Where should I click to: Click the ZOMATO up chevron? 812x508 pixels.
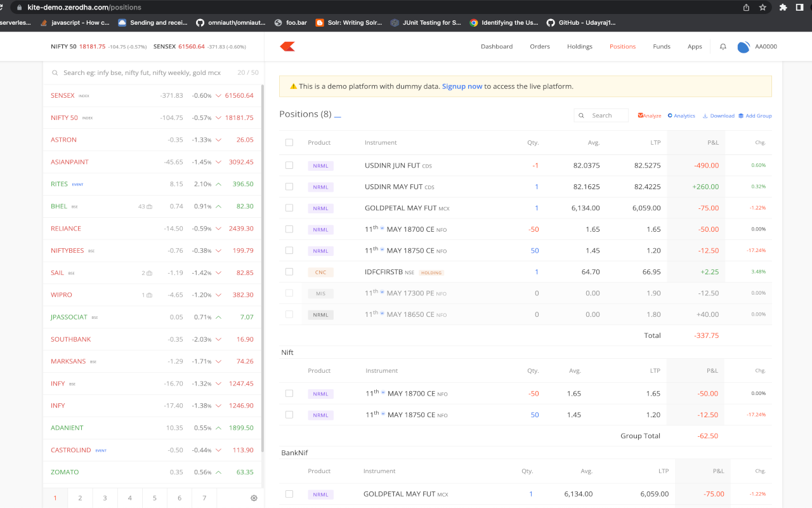[218, 472]
